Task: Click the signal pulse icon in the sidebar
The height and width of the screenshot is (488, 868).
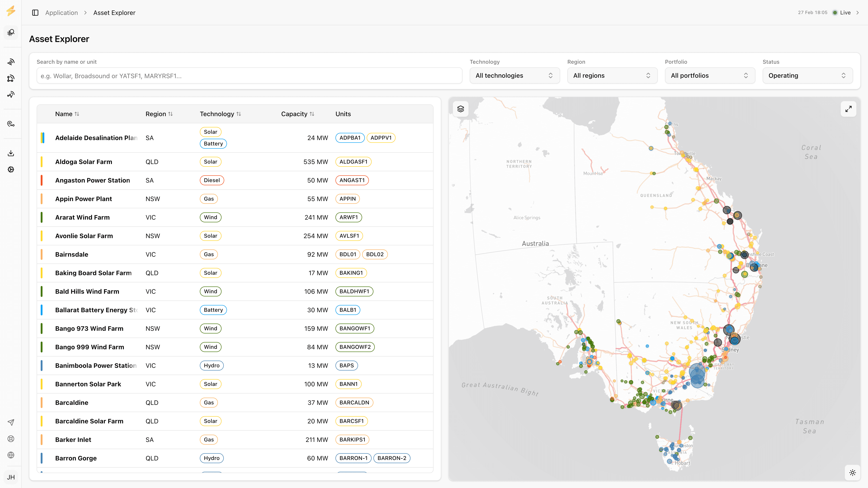Action: point(11,94)
